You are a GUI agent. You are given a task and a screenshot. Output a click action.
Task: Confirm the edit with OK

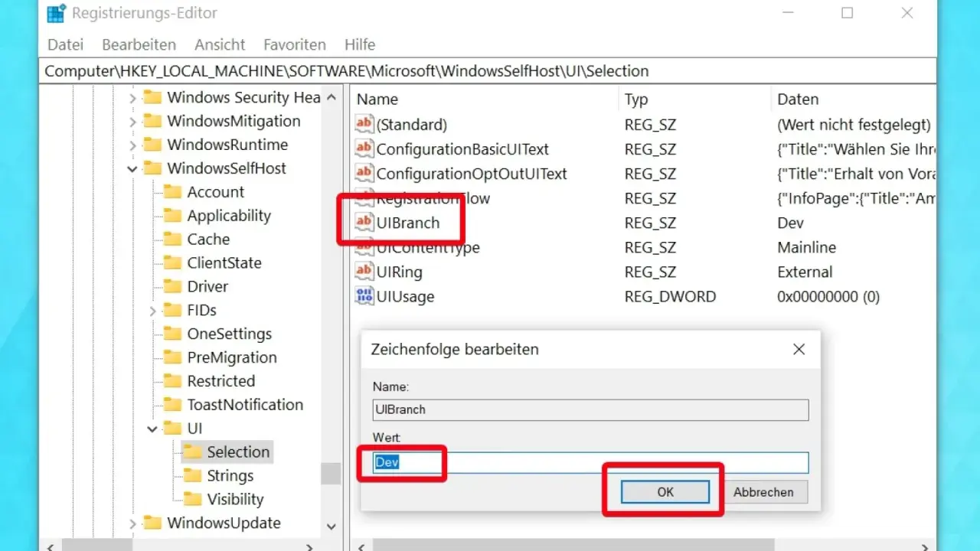point(665,492)
